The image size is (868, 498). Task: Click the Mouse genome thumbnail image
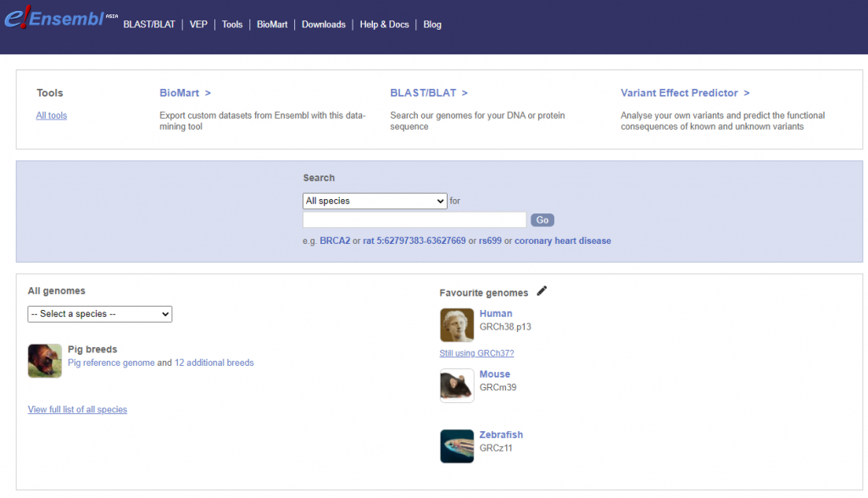[456, 385]
